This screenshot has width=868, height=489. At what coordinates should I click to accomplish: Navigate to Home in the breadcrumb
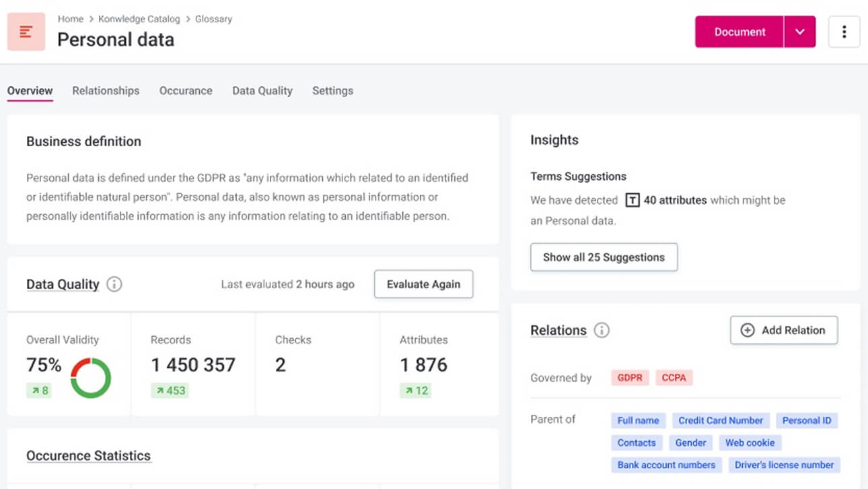tap(70, 19)
